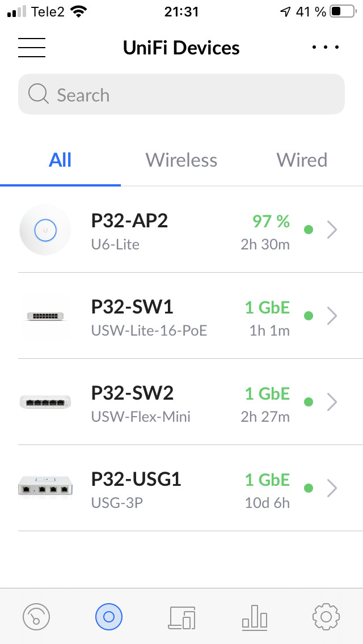Focus the Search input field
Screen dimensions: 363x644
pos(193,95)
